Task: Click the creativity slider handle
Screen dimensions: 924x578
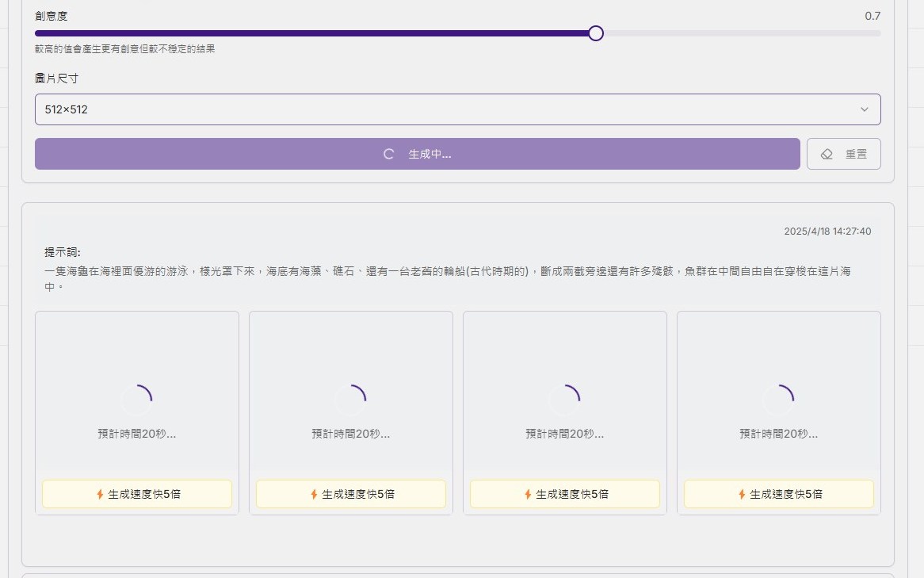Action: coord(596,33)
